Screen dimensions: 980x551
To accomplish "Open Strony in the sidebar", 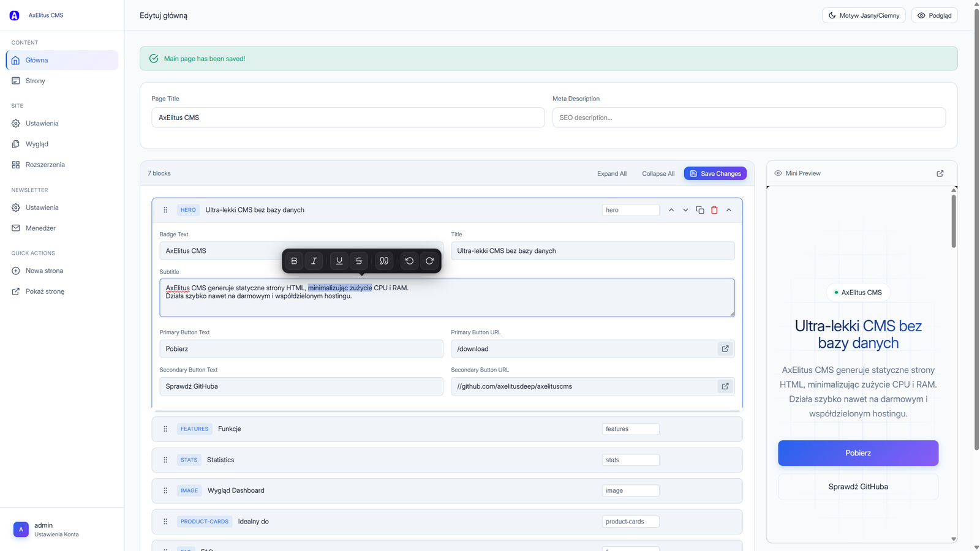I will 36,81.
